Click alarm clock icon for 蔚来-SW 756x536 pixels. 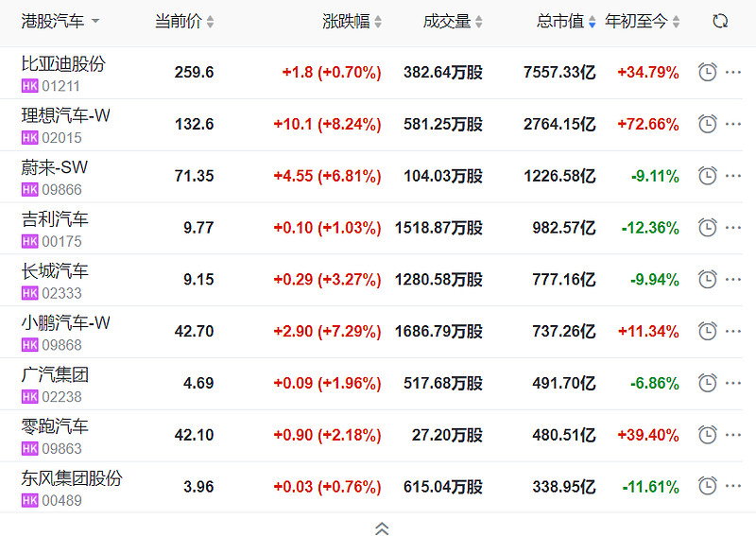click(707, 176)
